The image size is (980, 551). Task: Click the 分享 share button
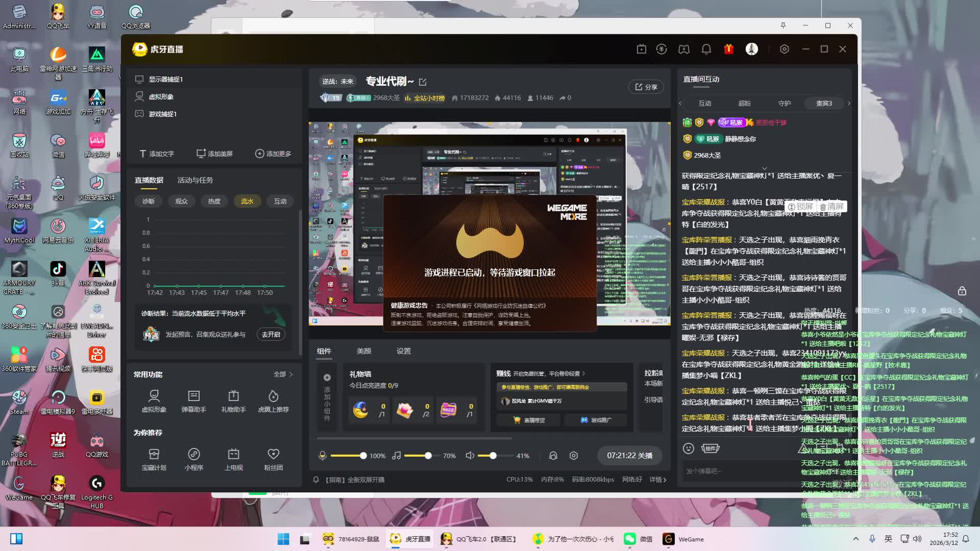(646, 87)
